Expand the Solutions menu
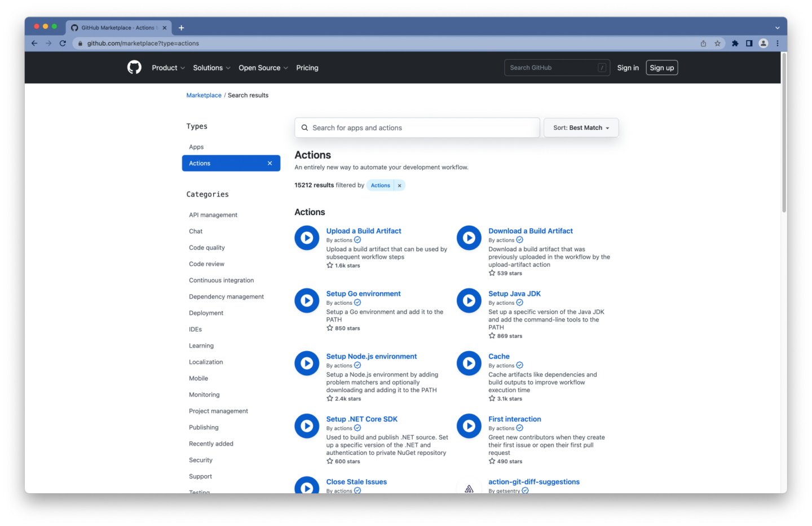This screenshot has height=526, width=812. 211,68
